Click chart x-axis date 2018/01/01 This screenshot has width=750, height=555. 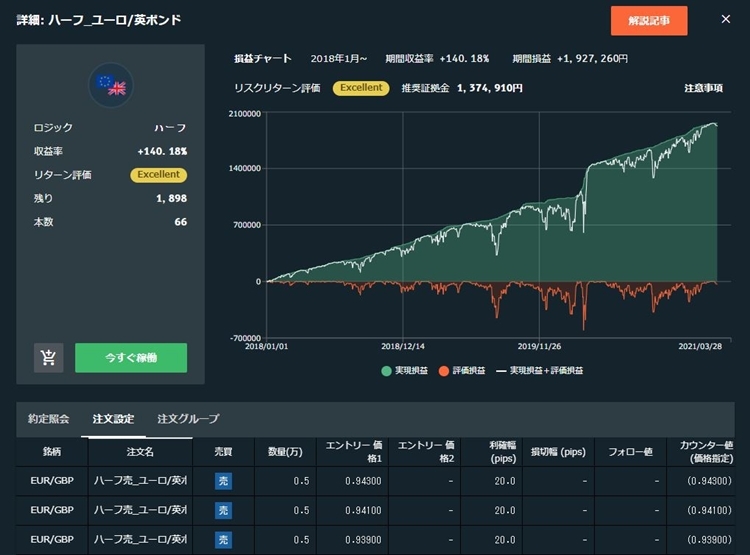(x=266, y=346)
